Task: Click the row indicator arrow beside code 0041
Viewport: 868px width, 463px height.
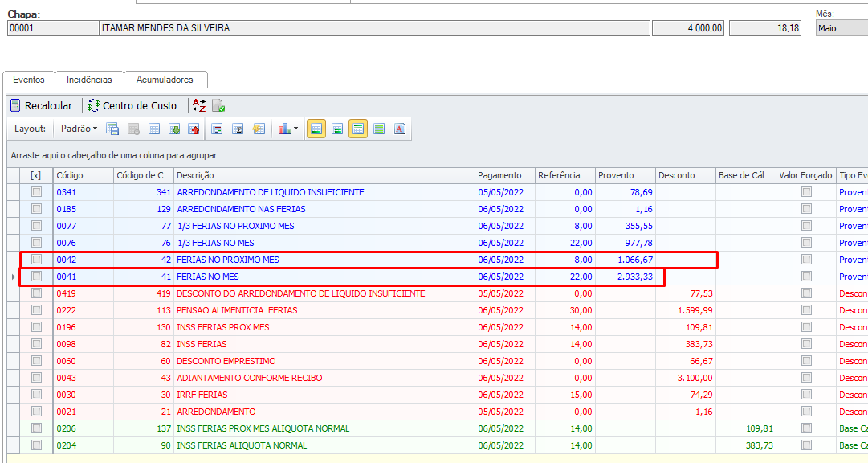Action: (x=14, y=277)
